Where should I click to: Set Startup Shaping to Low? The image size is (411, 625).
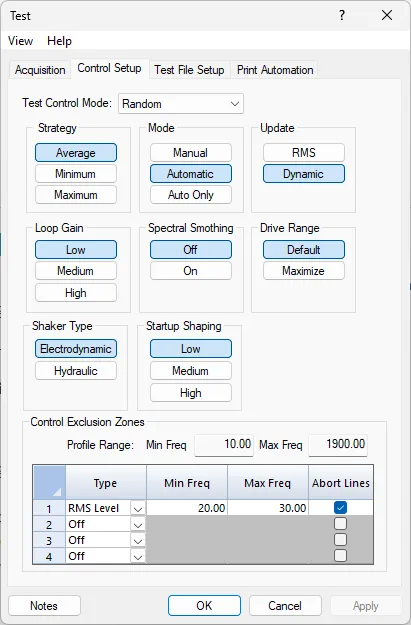(x=191, y=349)
